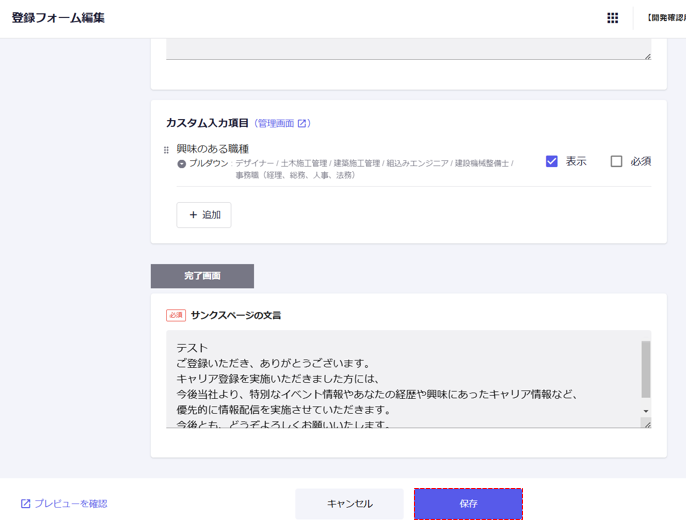Screen dimensions: 692x524
Task: Select the 完了画面 section tab
Action: point(202,276)
